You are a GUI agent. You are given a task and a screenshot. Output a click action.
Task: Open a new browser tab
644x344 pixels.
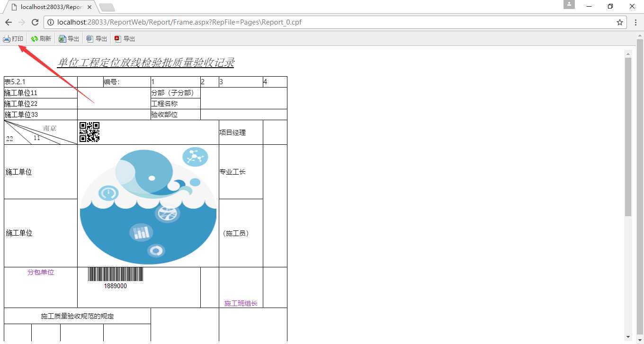click(x=107, y=7)
